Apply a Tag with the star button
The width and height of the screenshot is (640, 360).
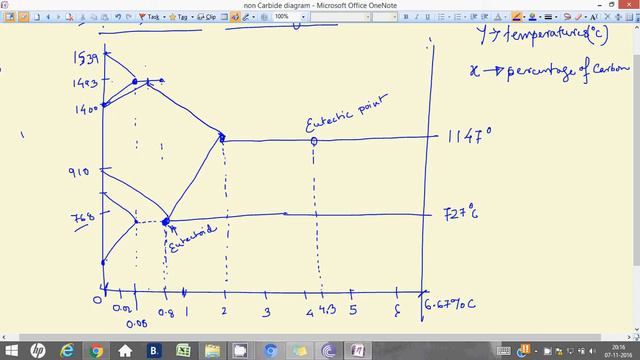click(x=178, y=17)
